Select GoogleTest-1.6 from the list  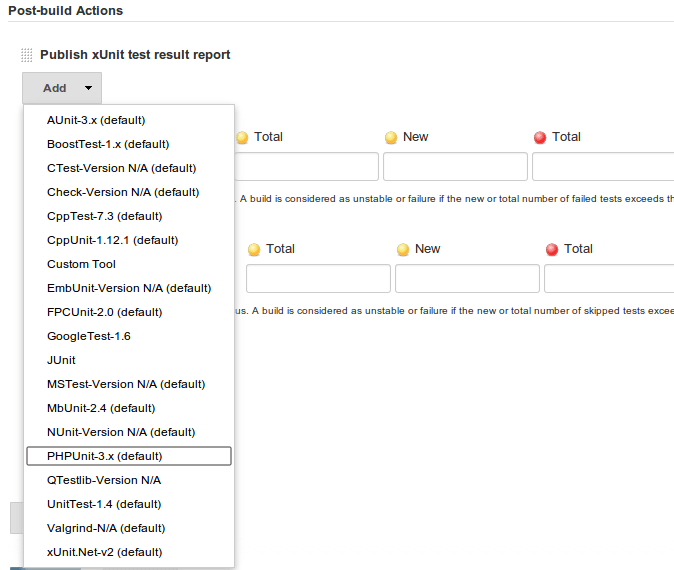(x=129, y=336)
